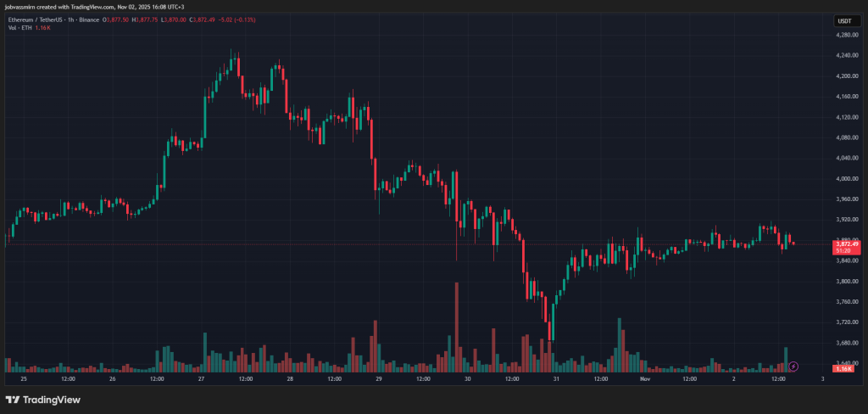
Task: Click the red 1.16K volume tag
Action: [x=843, y=369]
